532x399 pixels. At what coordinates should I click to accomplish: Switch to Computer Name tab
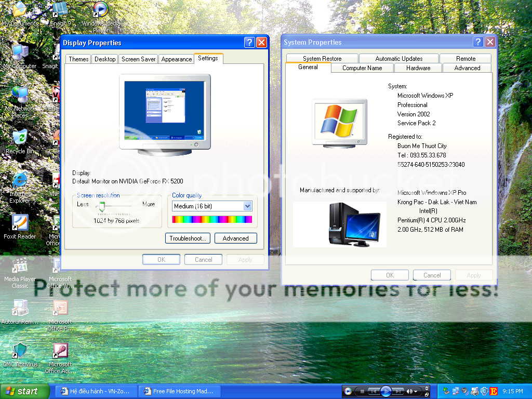click(362, 68)
